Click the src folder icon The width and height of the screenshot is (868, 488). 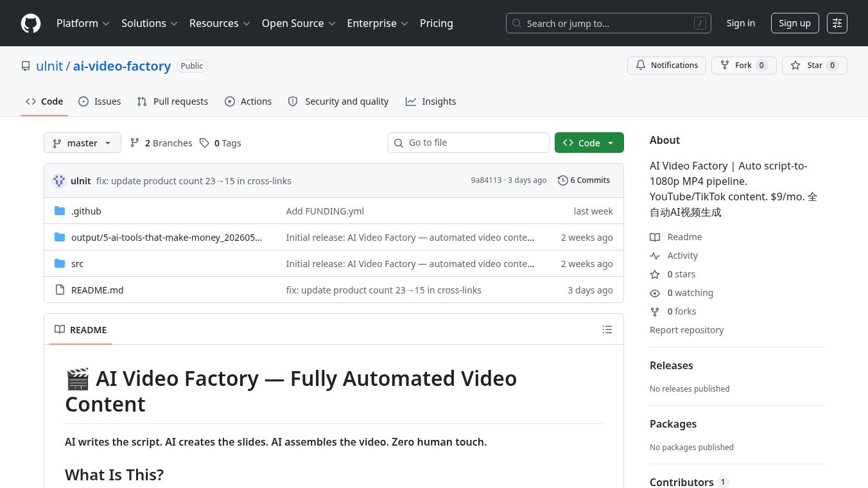point(60,264)
